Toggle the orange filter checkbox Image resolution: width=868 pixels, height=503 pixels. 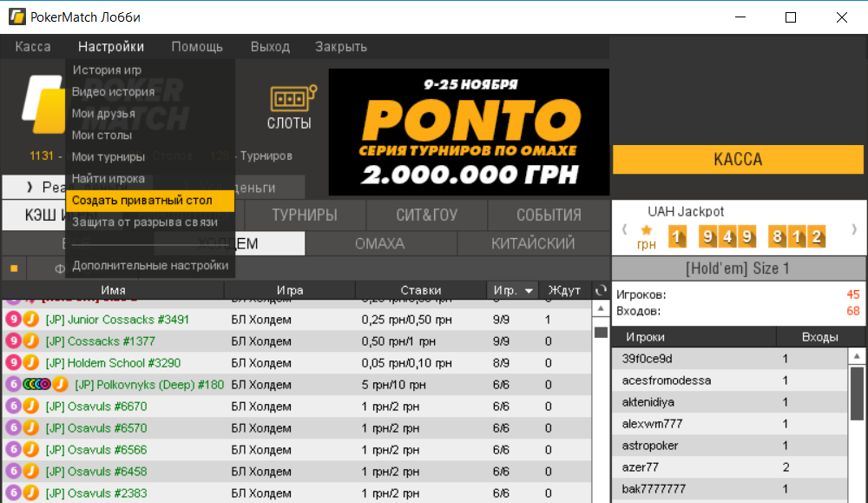tap(14, 268)
